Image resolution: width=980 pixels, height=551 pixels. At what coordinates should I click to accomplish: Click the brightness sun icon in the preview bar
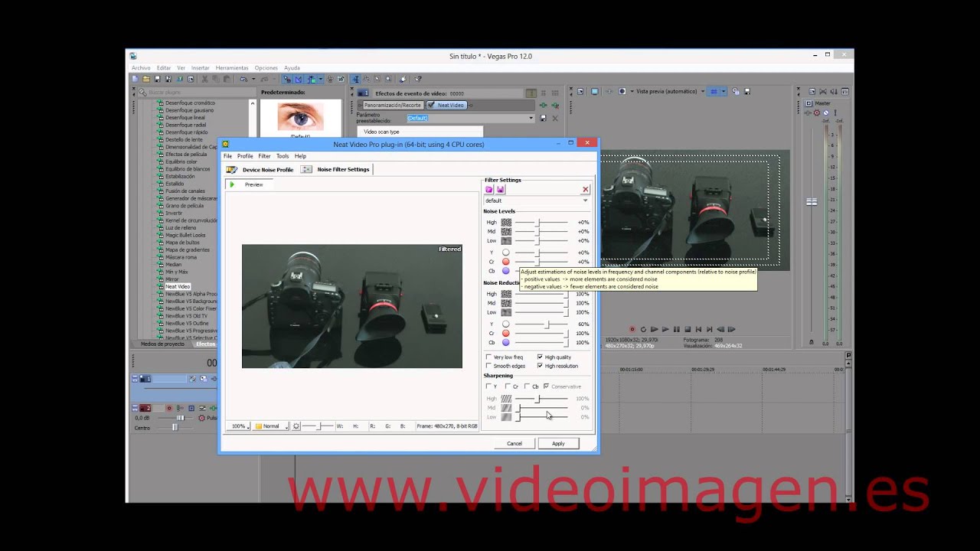296,426
